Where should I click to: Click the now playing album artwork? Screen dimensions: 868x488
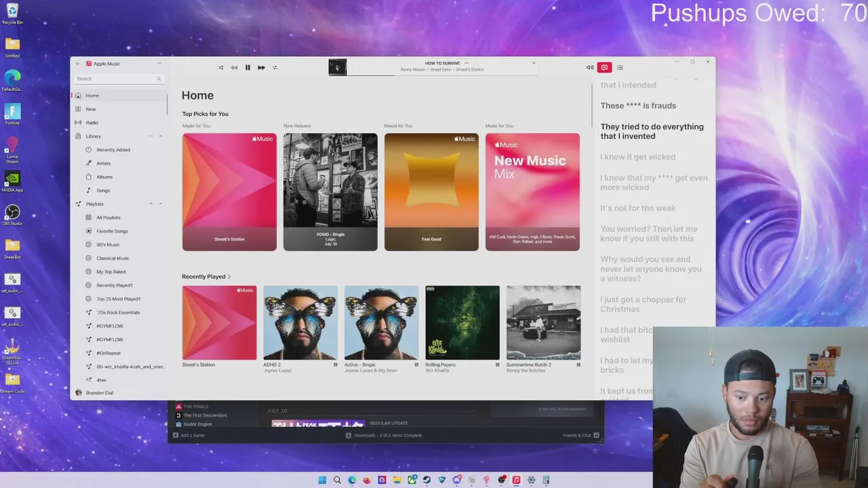pyautogui.click(x=338, y=67)
